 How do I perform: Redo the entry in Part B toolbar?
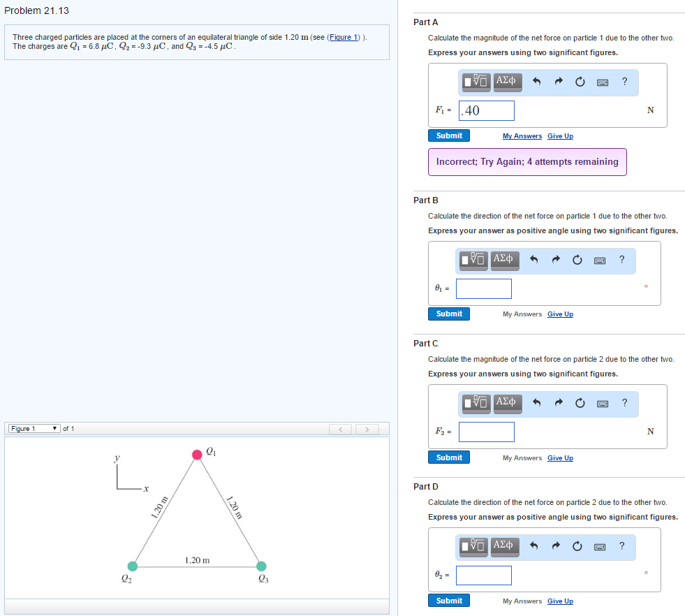click(x=555, y=260)
